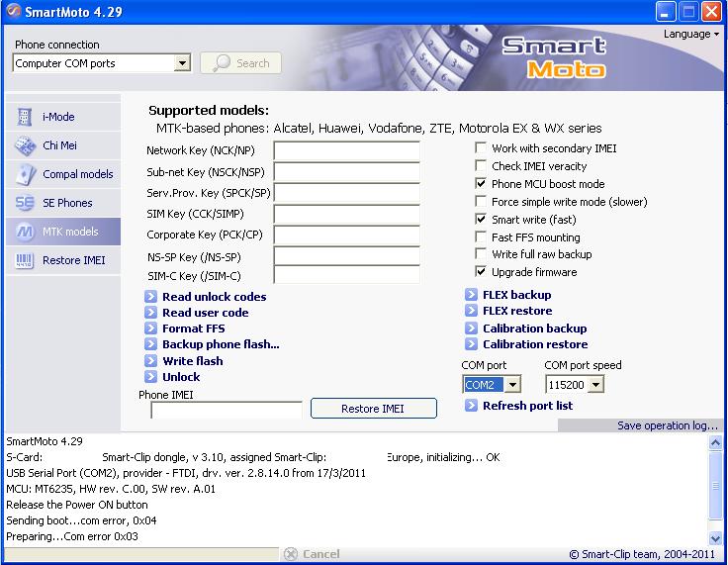Click the Search button

pyautogui.click(x=240, y=62)
